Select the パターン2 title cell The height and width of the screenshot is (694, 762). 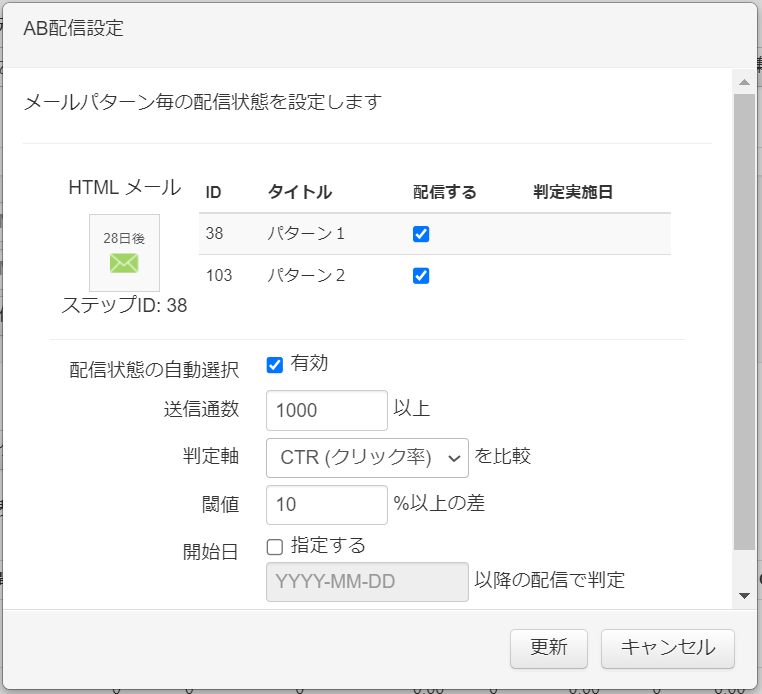(306, 276)
